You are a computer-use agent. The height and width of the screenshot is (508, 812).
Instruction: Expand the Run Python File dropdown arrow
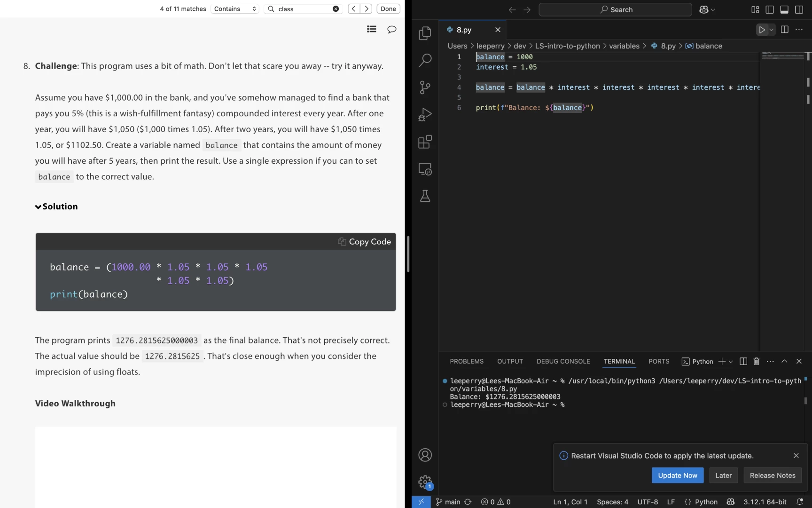point(772,30)
